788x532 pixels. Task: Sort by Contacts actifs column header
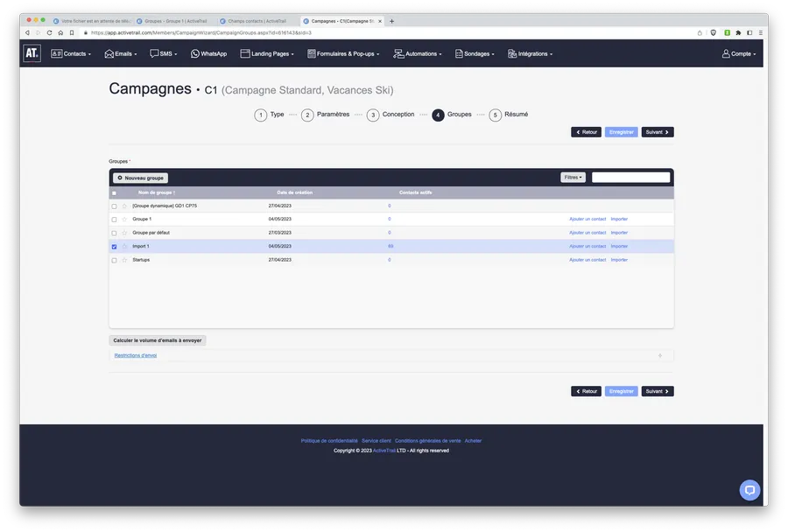point(415,192)
